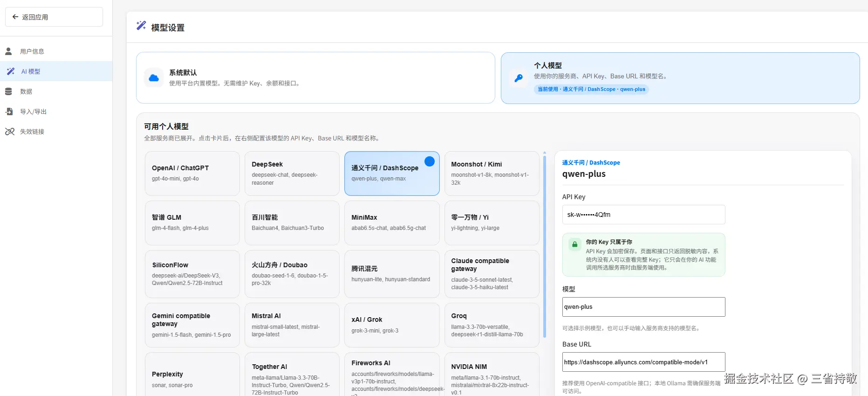
Task: Choose the 百川智能 provider card
Action: (x=292, y=223)
